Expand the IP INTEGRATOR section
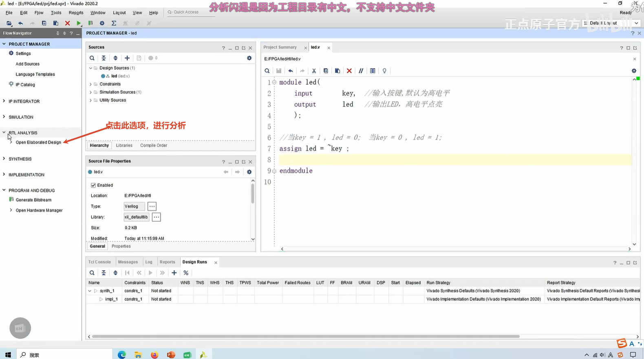This screenshot has height=359, width=644. pos(4,101)
